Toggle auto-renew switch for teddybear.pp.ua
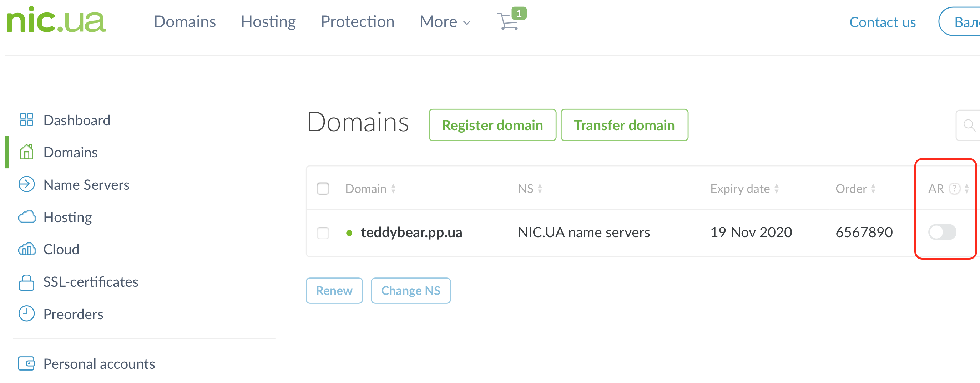The width and height of the screenshot is (980, 383). click(x=942, y=232)
